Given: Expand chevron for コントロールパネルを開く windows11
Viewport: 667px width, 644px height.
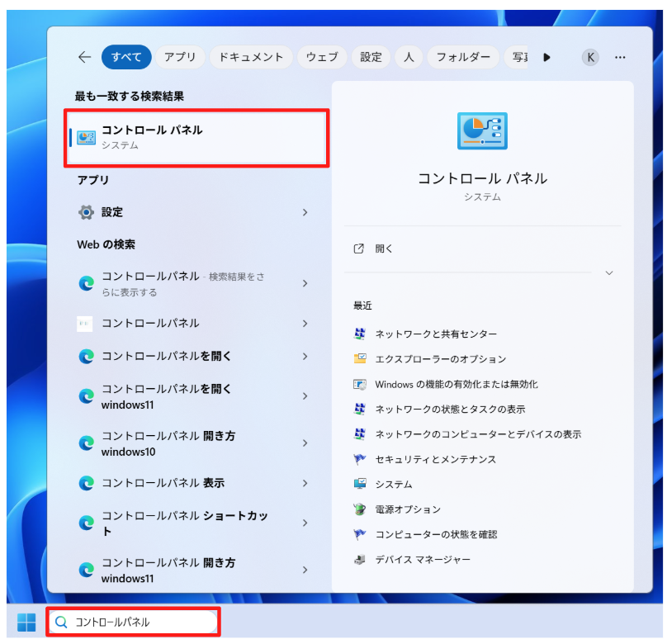Looking at the screenshot, I should [x=305, y=396].
